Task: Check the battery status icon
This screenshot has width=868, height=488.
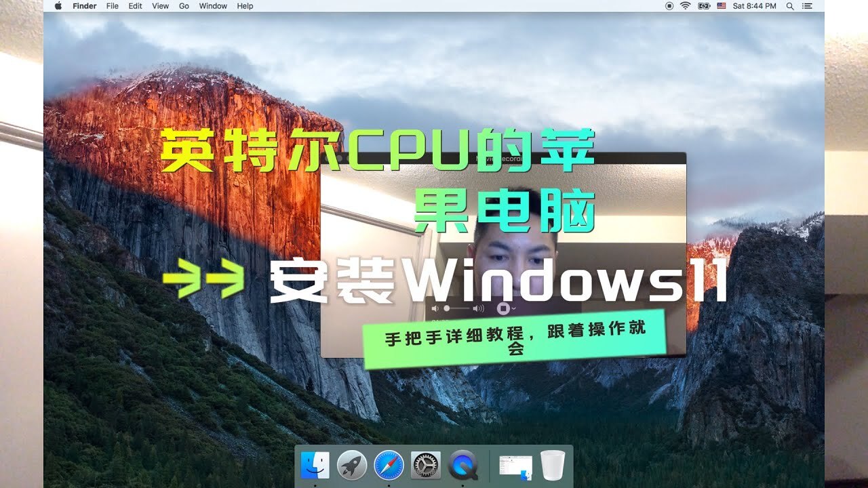Action: tap(704, 6)
